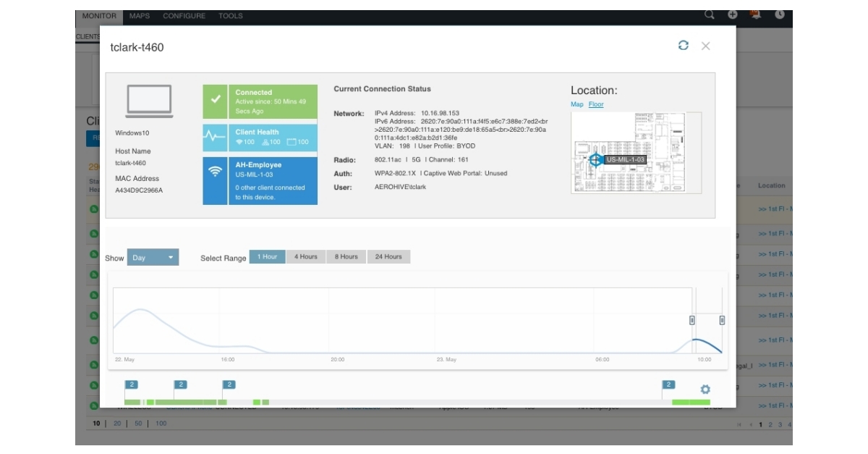Image resolution: width=868 pixels, height=454 pixels.
Task: Expand the Show Day dropdown
Action: coord(153,258)
